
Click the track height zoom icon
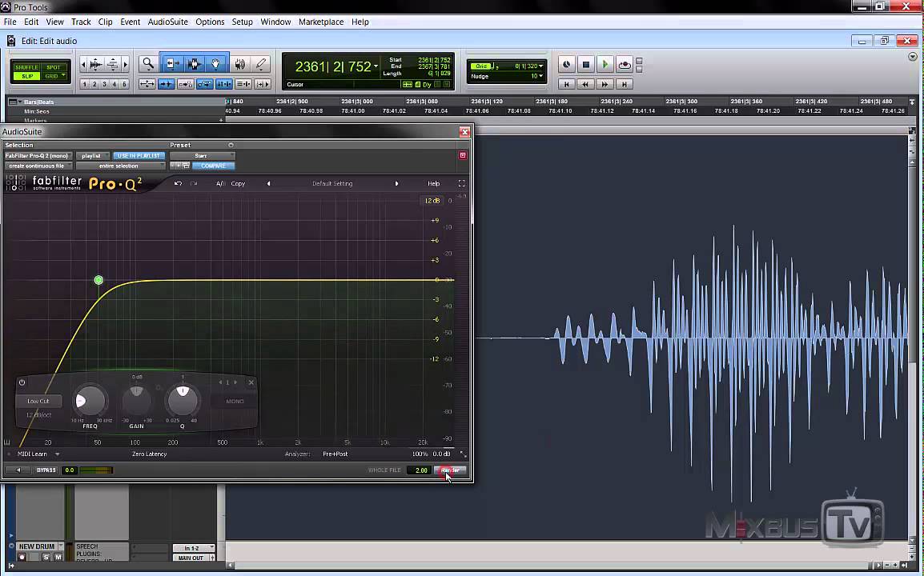pos(113,64)
